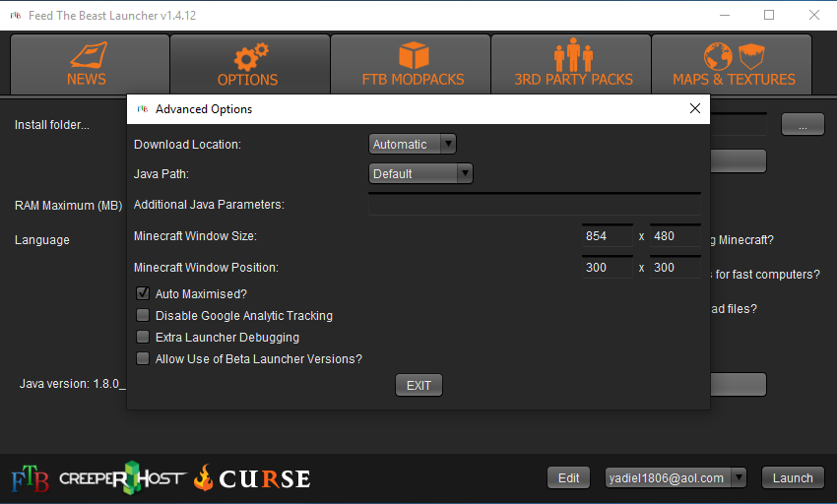
Task: Click the install folder browse button
Action: (x=803, y=124)
